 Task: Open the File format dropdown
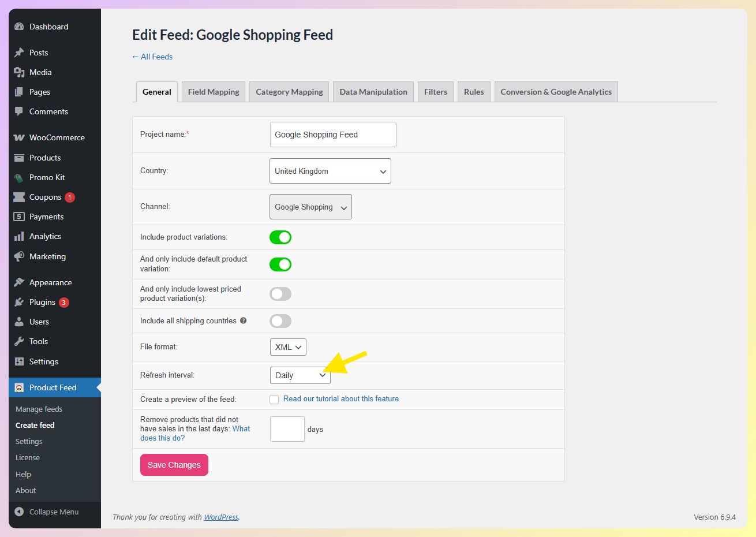click(288, 347)
